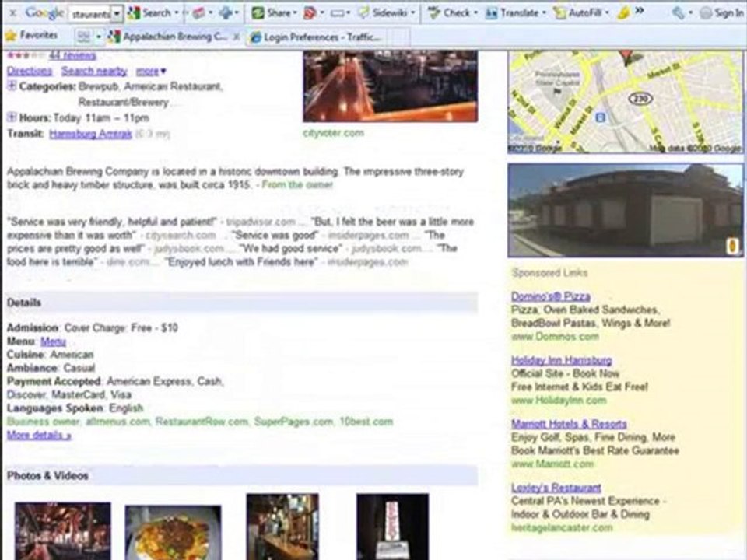Click the heritagelancaster.com URL

(562, 527)
